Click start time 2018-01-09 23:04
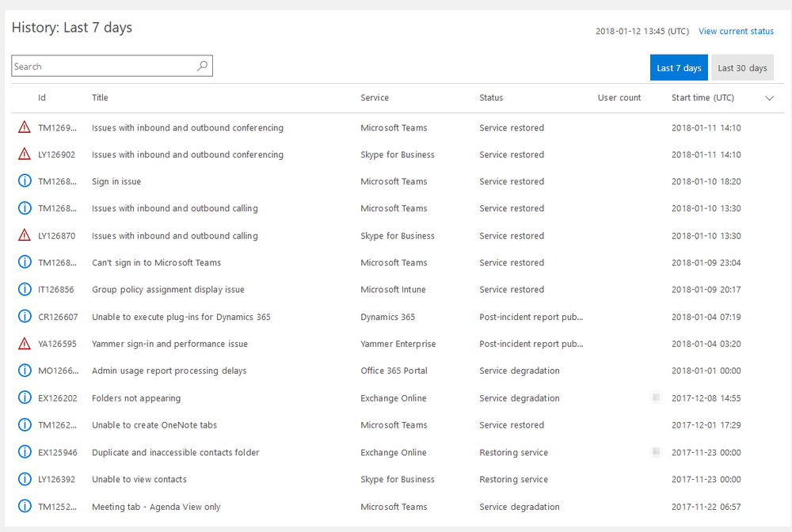The image size is (792, 532). coord(706,263)
